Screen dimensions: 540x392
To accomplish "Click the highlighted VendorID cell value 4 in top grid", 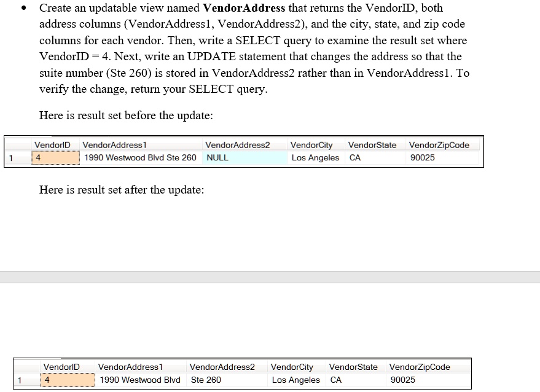I will pos(55,157).
